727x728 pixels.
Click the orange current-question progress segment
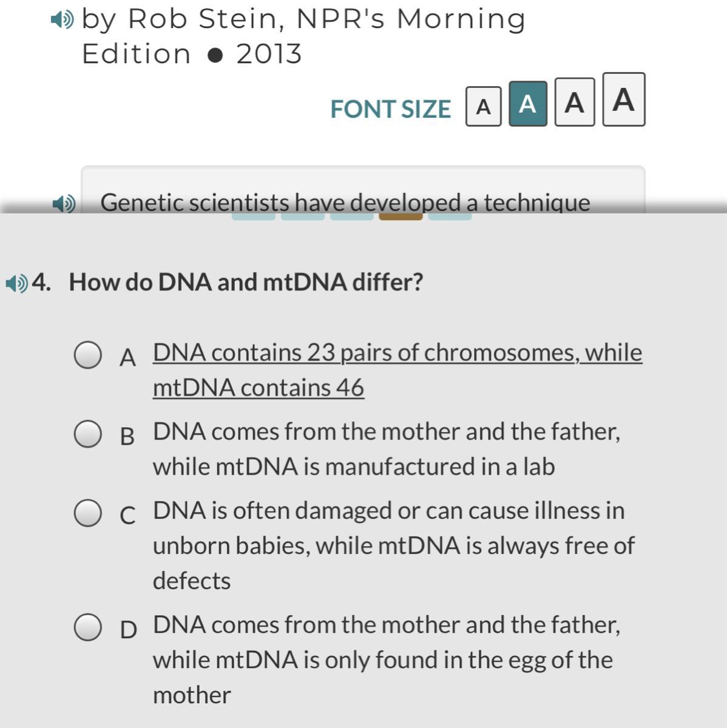[401, 216]
